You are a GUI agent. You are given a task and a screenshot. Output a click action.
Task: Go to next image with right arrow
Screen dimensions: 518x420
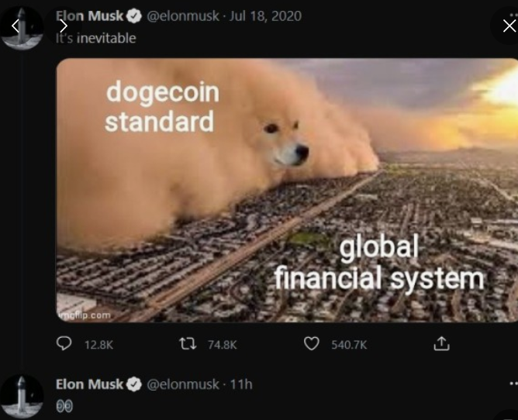pyautogui.click(x=64, y=26)
